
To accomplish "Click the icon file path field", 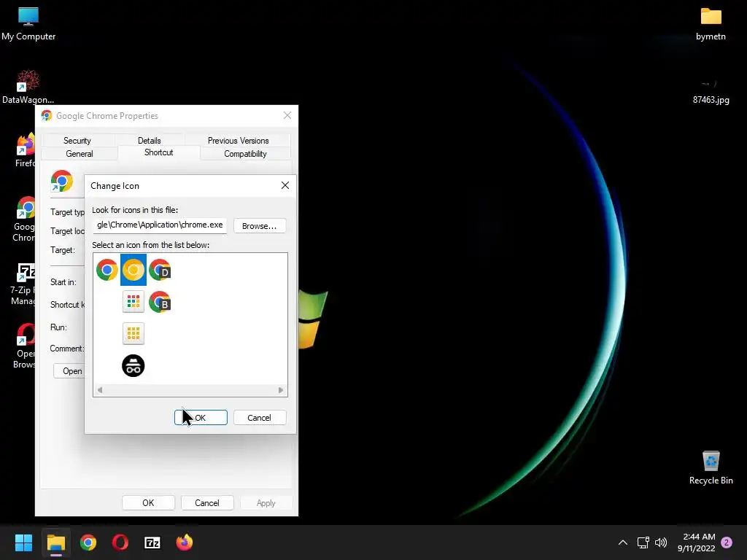I will (x=160, y=225).
